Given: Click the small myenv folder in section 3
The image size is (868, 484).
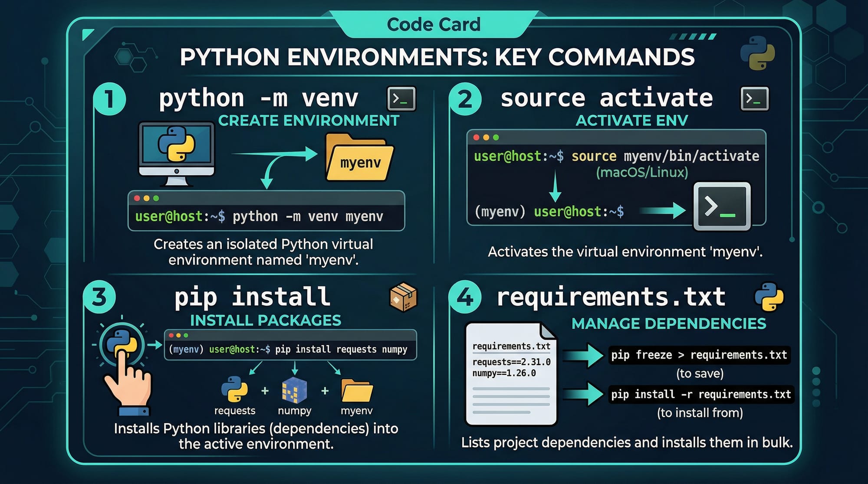Looking at the screenshot, I should [356, 390].
